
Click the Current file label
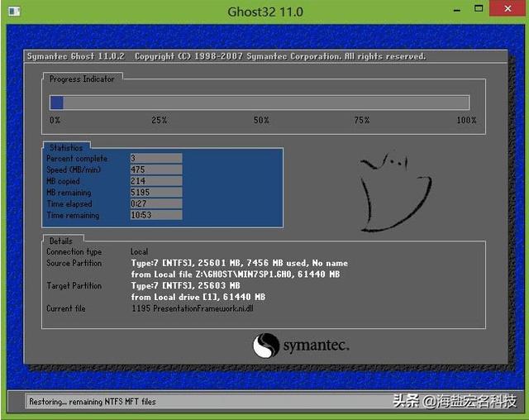click(66, 308)
